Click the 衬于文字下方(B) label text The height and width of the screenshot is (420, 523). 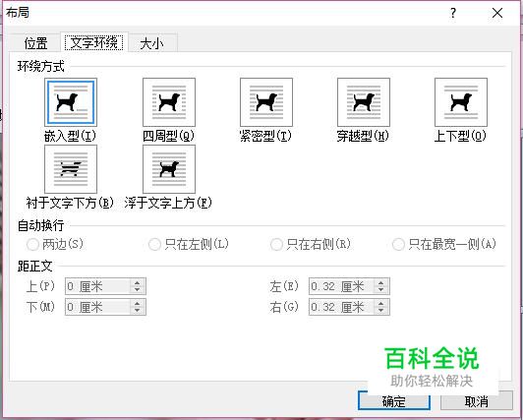[x=70, y=203]
